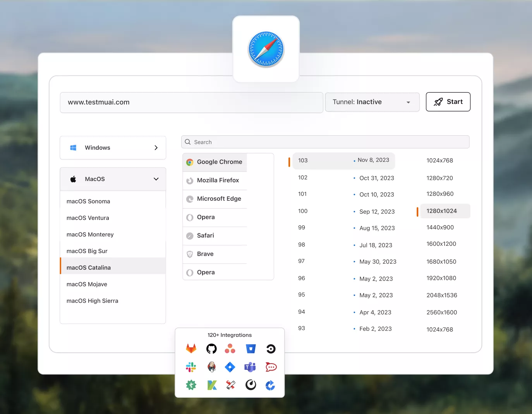The width and height of the screenshot is (532, 414).
Task: Open the Rocket.Chat integration icon
Action: pos(271,367)
